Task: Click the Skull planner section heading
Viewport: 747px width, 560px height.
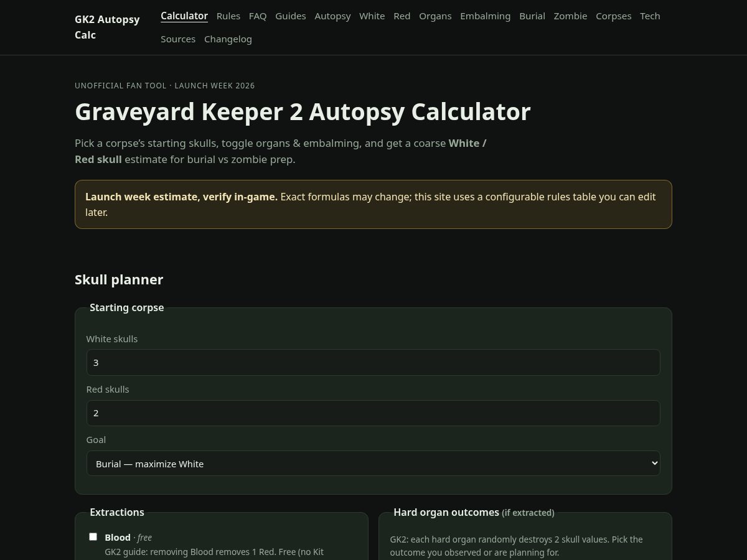Action: click(x=119, y=279)
